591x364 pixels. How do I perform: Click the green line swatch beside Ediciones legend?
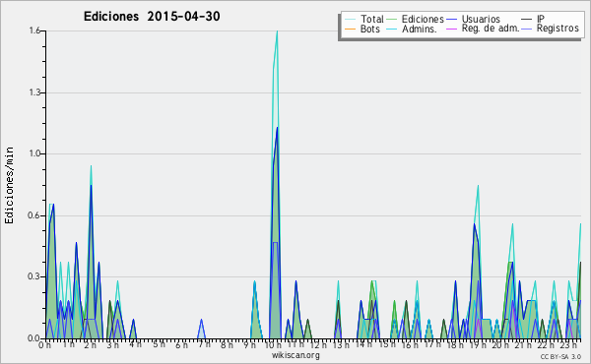pos(392,20)
